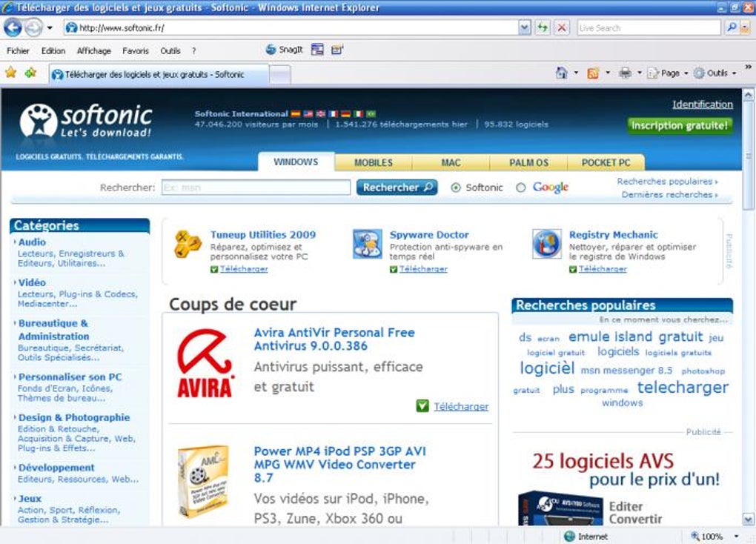The width and height of the screenshot is (756, 544).
Task: Open the Fichier menu
Action: coord(18,50)
